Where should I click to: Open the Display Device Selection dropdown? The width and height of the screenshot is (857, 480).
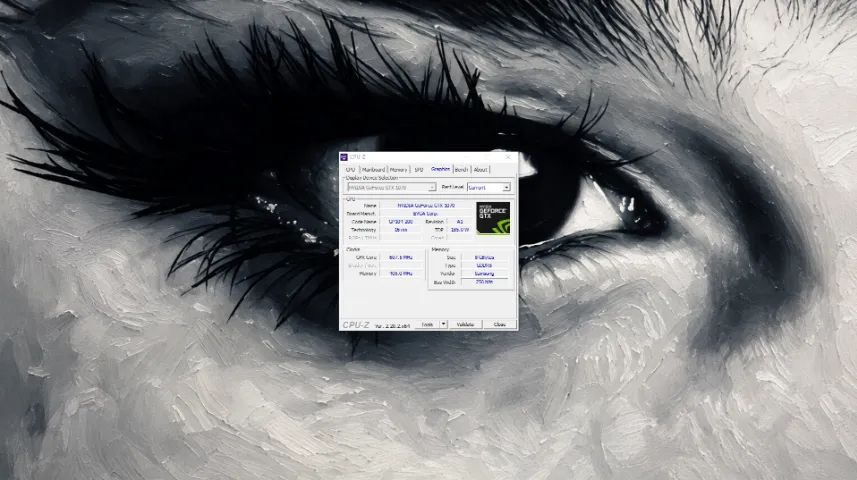[x=391, y=188]
